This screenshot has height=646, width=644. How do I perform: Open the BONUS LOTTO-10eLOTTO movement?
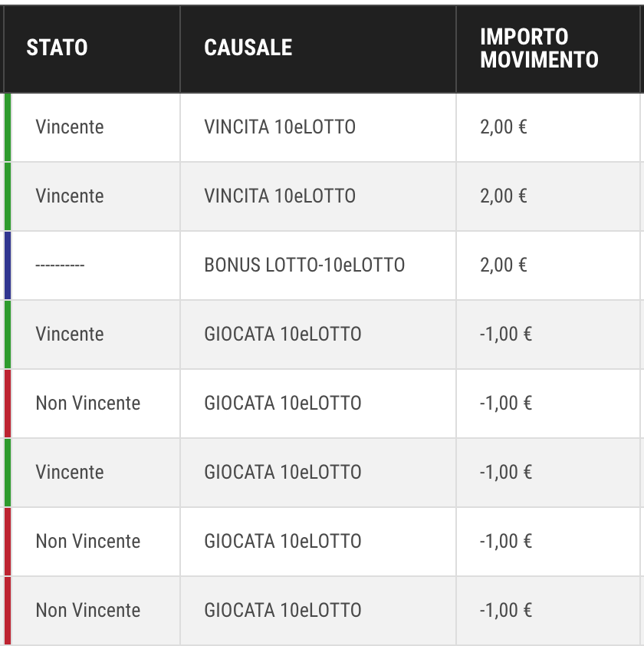coord(304,265)
